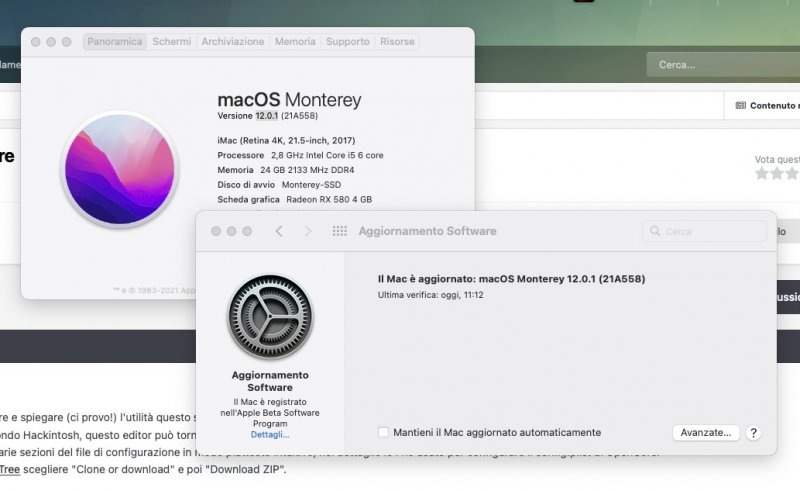Enable Mantieni il Mac aggiornato automaticamente

coord(383,432)
